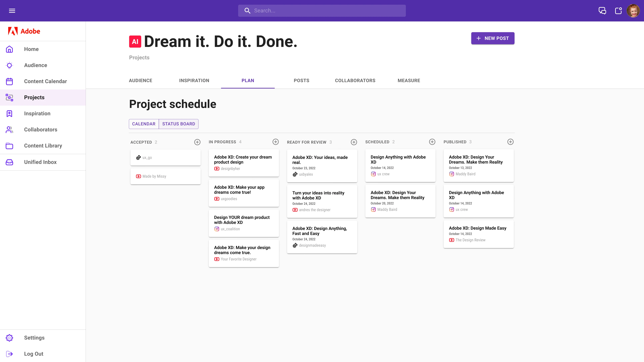Screen dimensions: 644x362
Task: Click into the Search input field
Action: (322, 11)
